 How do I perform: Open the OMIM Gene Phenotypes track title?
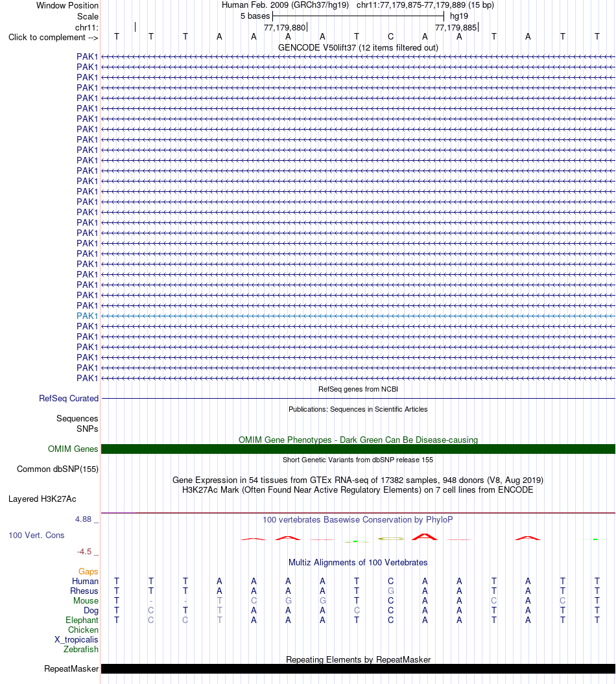coord(358,440)
